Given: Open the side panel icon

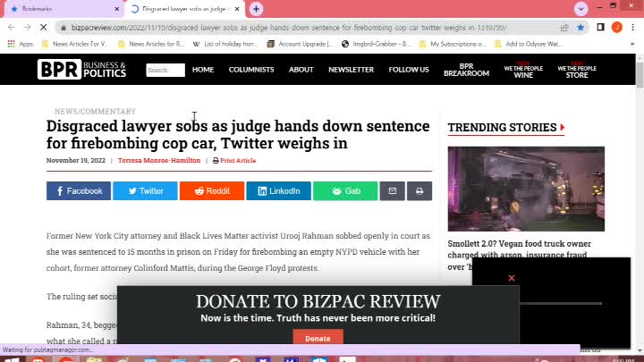Looking at the screenshot, I should (600, 27).
